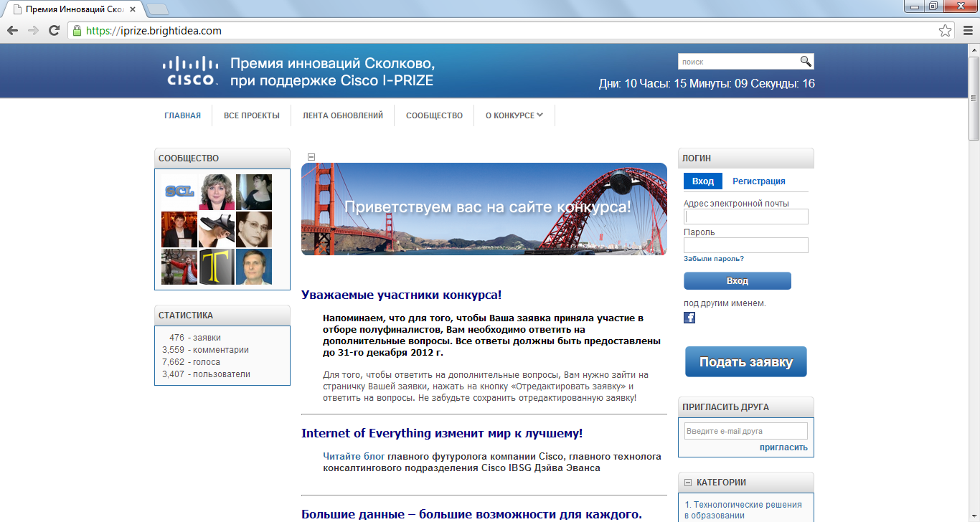Open the Читайте блог link
Viewport: 980px width, 522px height.
(x=354, y=456)
